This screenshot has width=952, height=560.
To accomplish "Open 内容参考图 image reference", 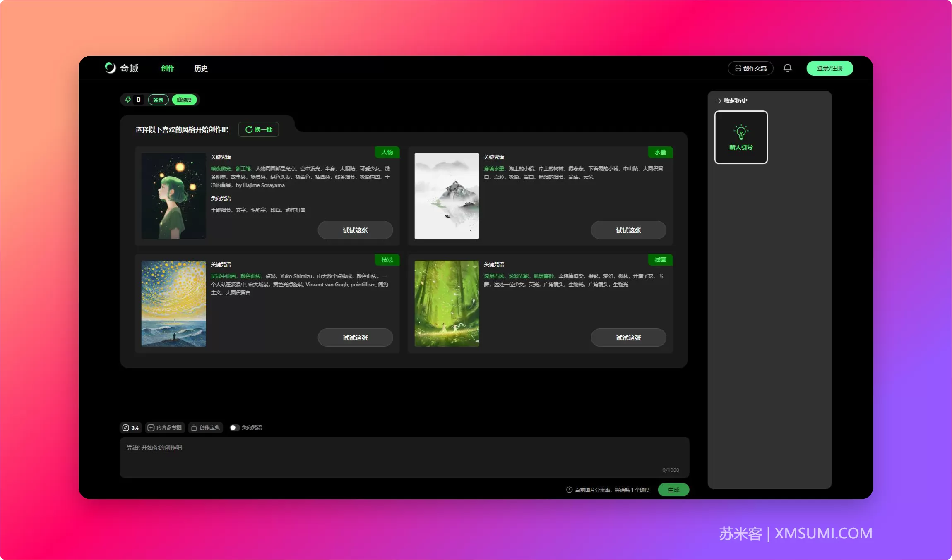I will click(x=165, y=428).
